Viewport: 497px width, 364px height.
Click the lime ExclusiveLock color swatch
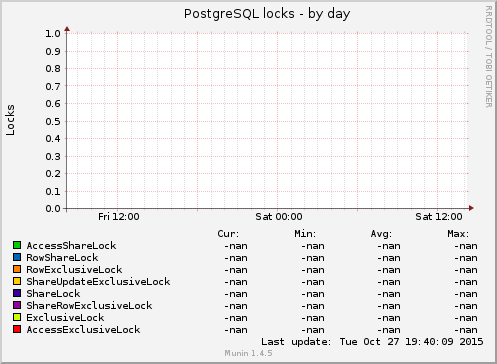[17, 317]
